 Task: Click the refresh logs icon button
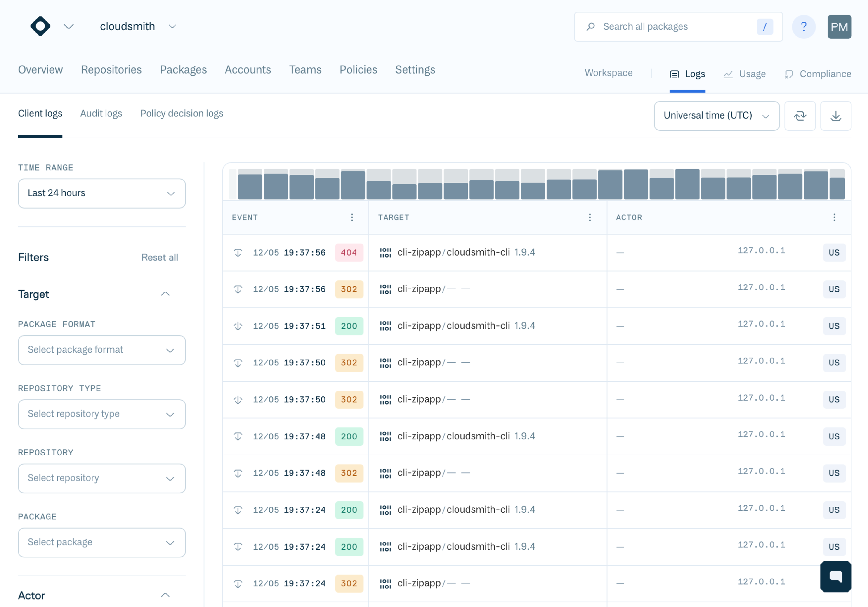(800, 116)
